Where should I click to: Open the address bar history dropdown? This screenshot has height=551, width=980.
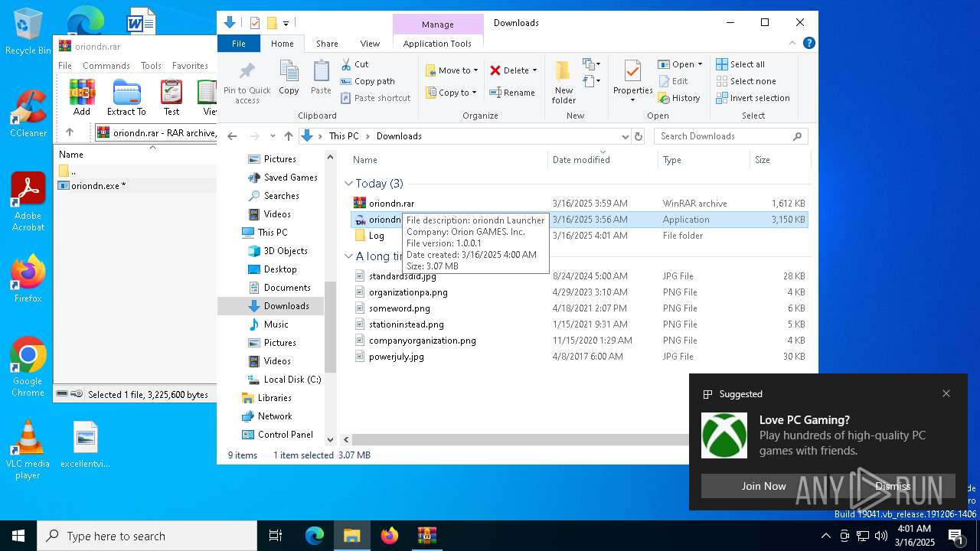point(625,136)
